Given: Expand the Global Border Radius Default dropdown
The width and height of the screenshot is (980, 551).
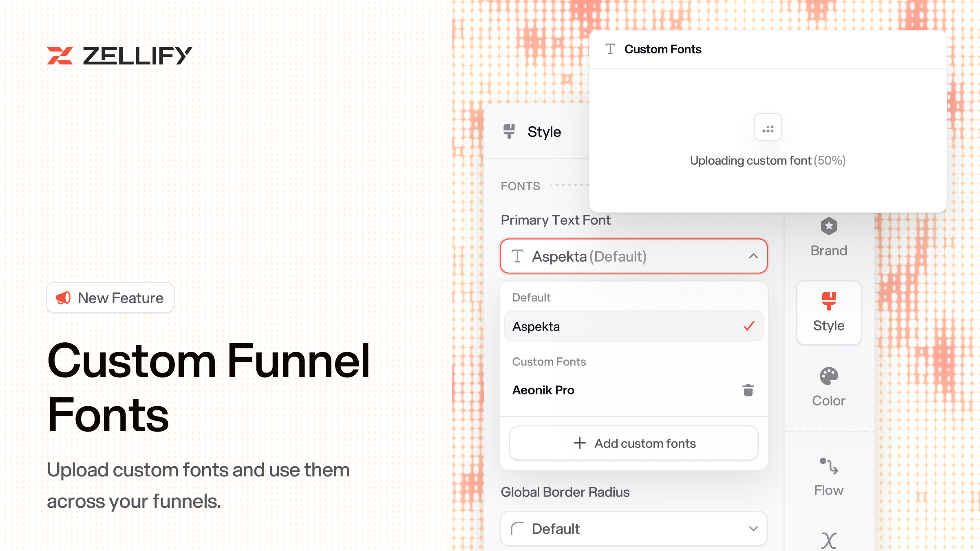Looking at the screenshot, I should click(633, 529).
